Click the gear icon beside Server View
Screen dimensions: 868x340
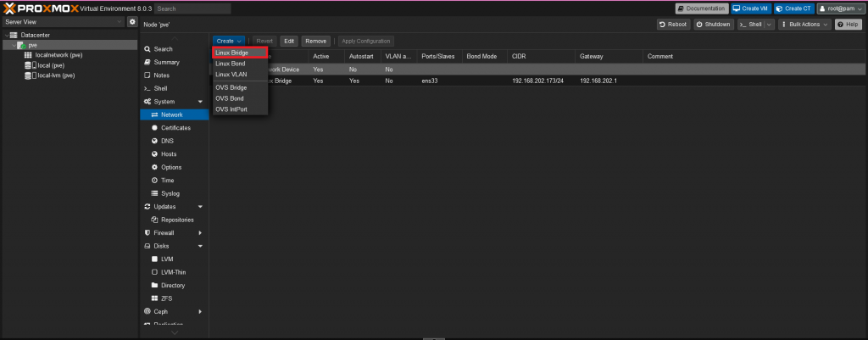(132, 21)
